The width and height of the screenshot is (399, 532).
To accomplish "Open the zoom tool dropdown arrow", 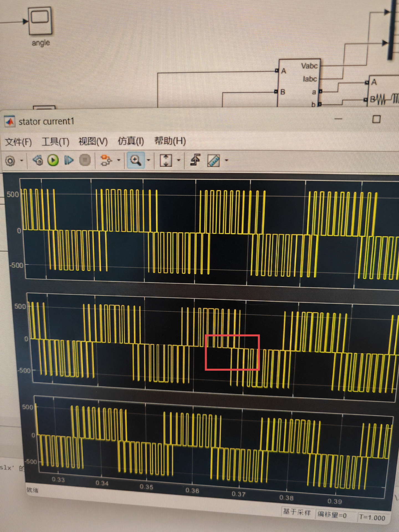I will click(x=149, y=160).
